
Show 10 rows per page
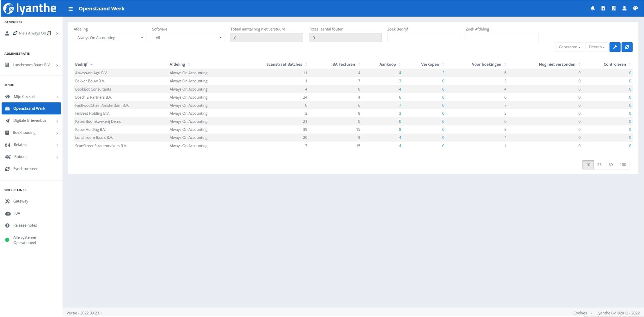pos(588,165)
